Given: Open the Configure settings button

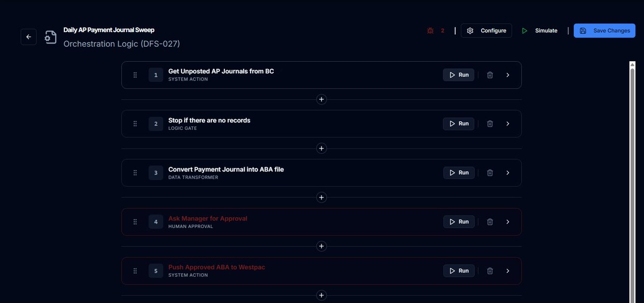Looking at the screenshot, I should [486, 31].
